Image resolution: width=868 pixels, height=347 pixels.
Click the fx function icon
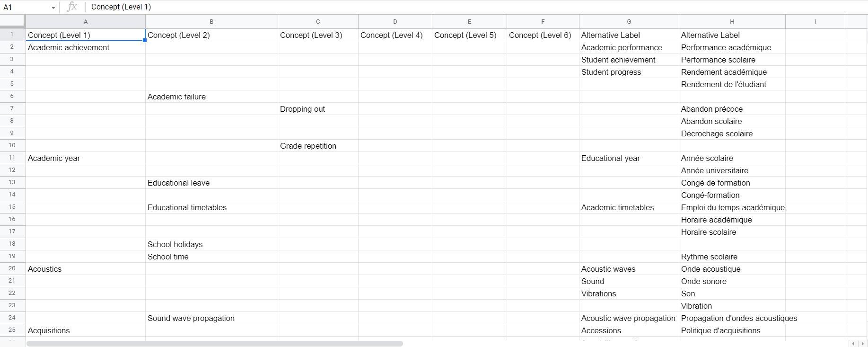pyautogui.click(x=72, y=7)
